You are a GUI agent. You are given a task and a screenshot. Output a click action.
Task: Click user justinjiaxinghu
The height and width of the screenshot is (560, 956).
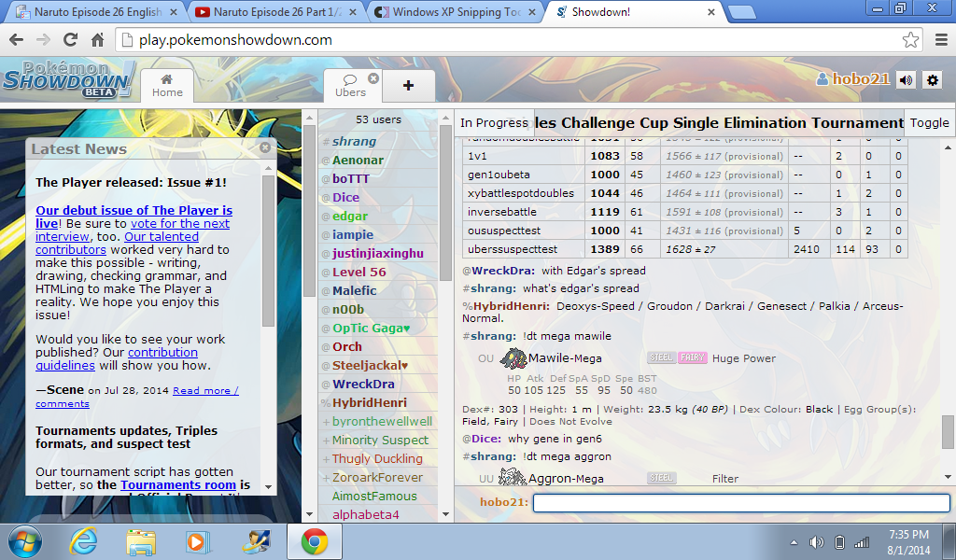click(x=378, y=254)
